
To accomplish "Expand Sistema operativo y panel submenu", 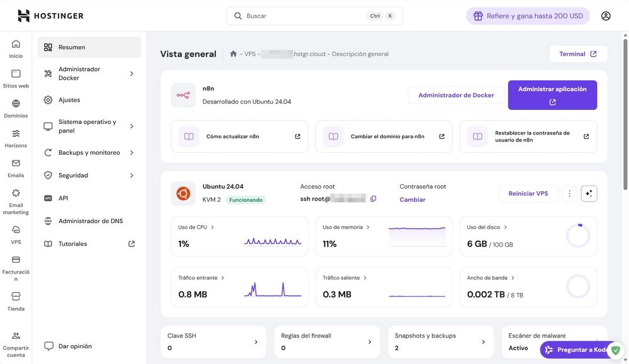I will (131, 126).
